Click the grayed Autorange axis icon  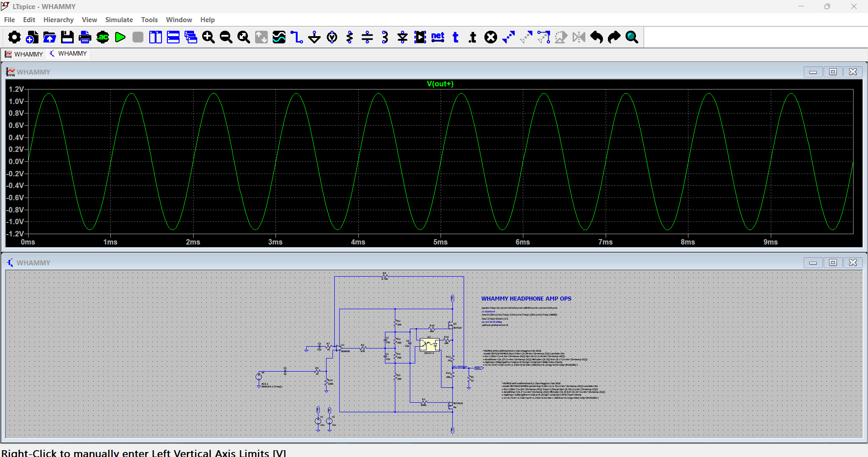pos(261,37)
